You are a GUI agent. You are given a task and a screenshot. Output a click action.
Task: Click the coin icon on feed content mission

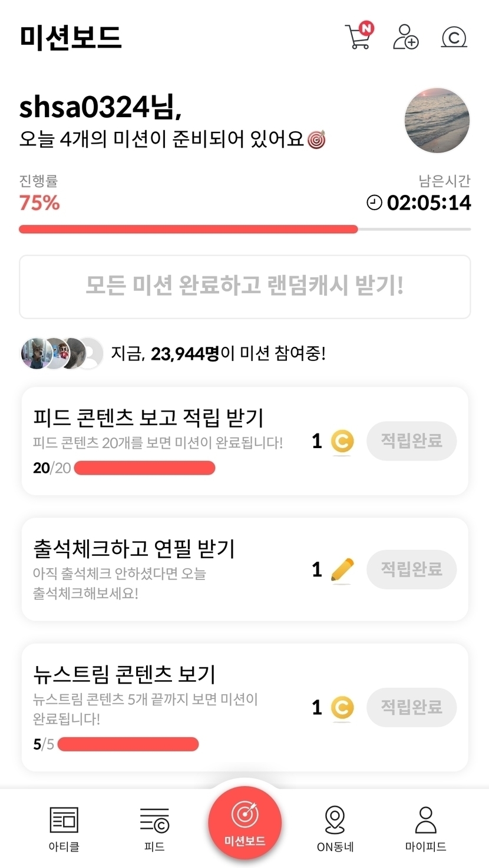pos(342,442)
